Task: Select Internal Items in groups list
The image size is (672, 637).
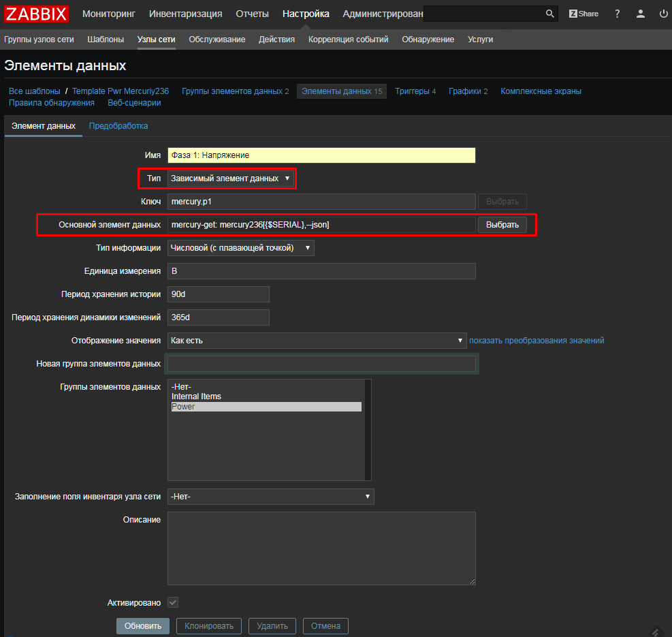Action: tap(266, 397)
